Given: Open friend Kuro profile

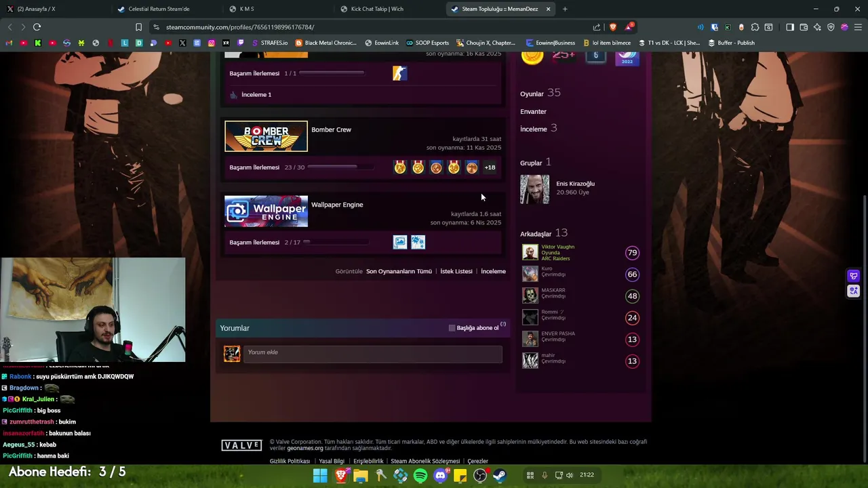Looking at the screenshot, I should (547, 268).
